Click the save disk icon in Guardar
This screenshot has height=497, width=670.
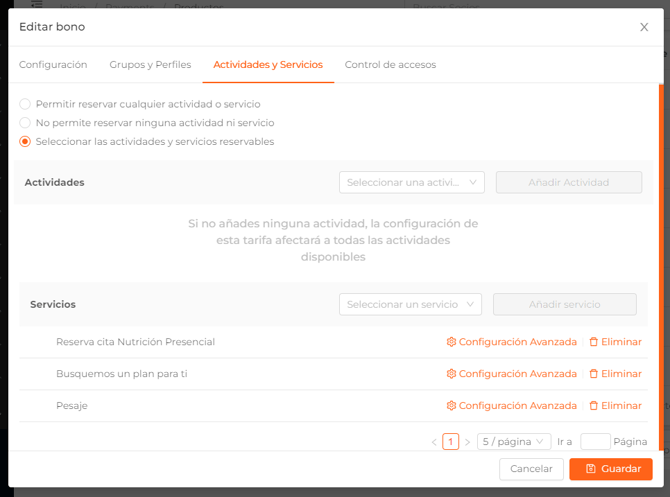coord(591,469)
